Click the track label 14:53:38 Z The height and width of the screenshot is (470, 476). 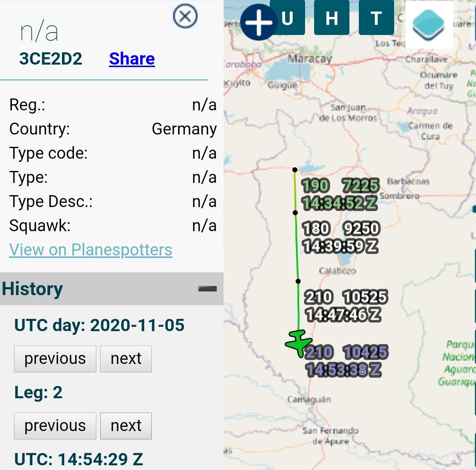343,370
